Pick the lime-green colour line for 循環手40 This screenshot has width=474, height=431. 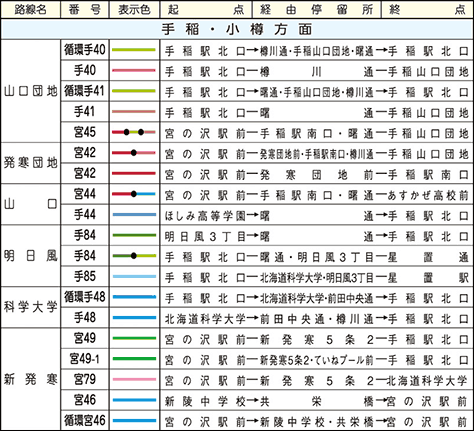click(x=134, y=50)
